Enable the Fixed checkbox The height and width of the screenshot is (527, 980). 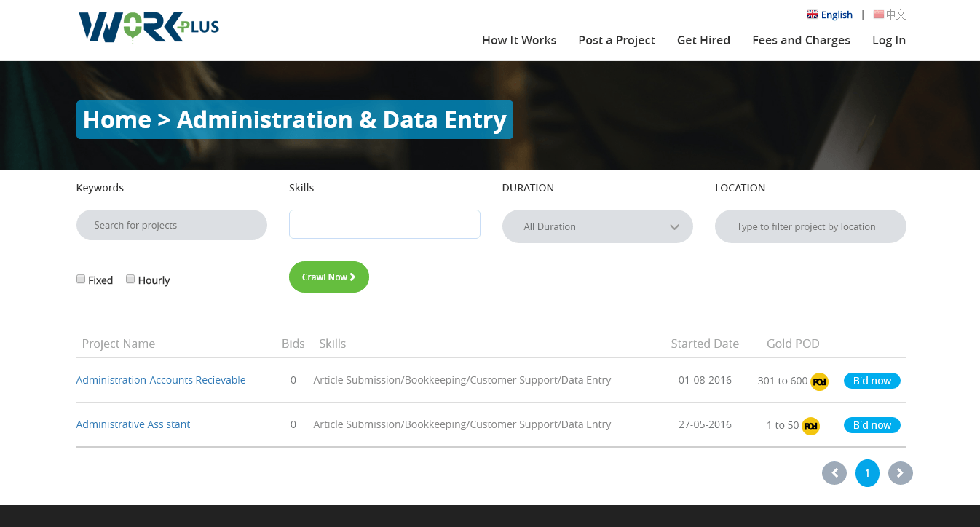click(81, 279)
